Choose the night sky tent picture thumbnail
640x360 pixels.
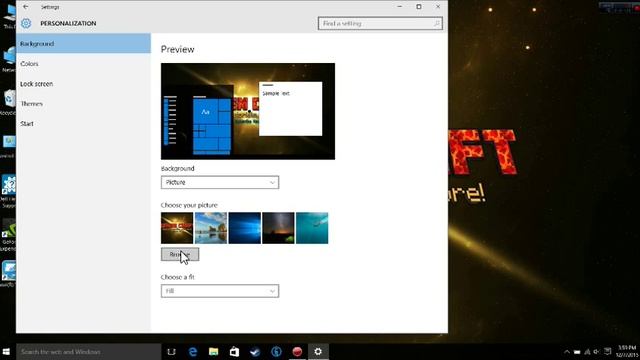(278, 228)
